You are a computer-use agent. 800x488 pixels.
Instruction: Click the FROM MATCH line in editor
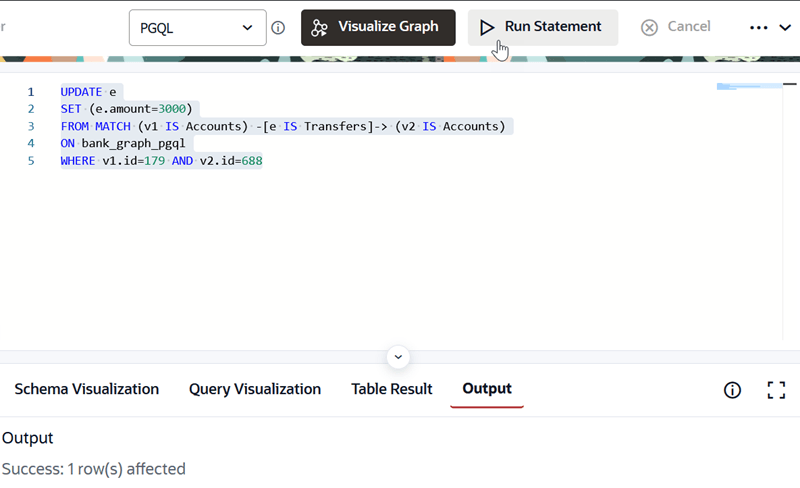pyautogui.click(x=283, y=126)
